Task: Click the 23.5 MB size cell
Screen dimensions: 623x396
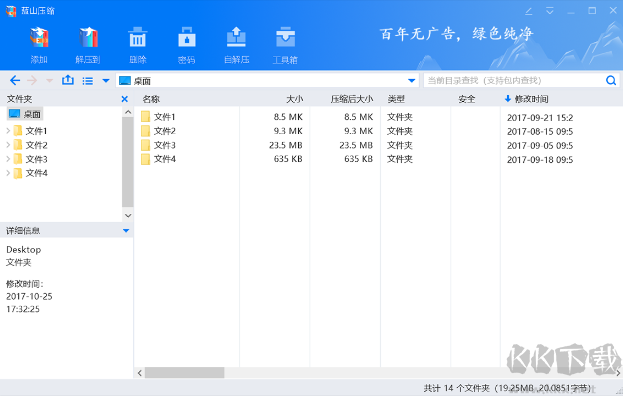Action: pyautogui.click(x=286, y=145)
